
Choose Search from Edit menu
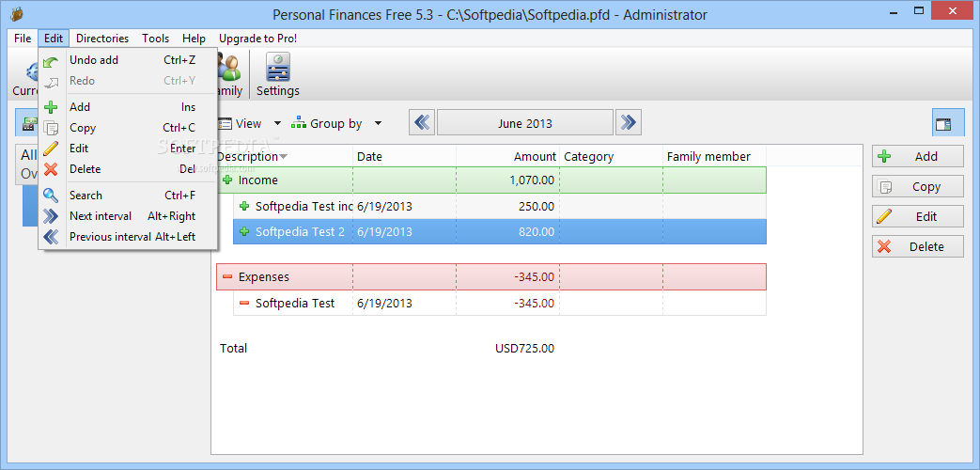coord(128,196)
